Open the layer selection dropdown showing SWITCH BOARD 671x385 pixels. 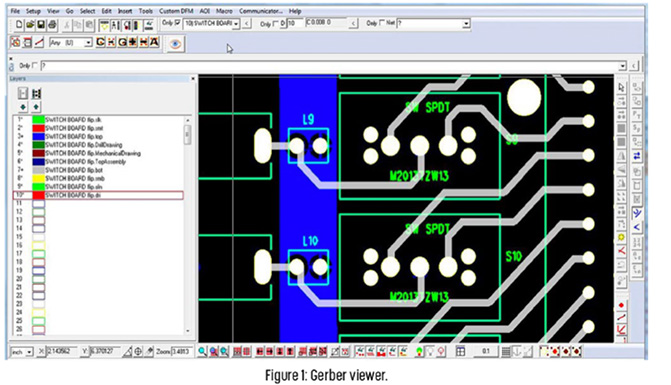211,24
